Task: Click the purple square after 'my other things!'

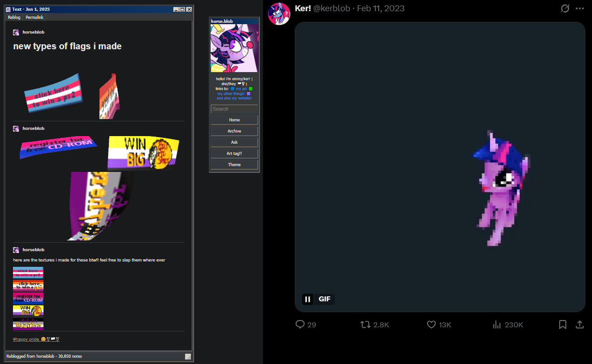Action: pyautogui.click(x=249, y=94)
